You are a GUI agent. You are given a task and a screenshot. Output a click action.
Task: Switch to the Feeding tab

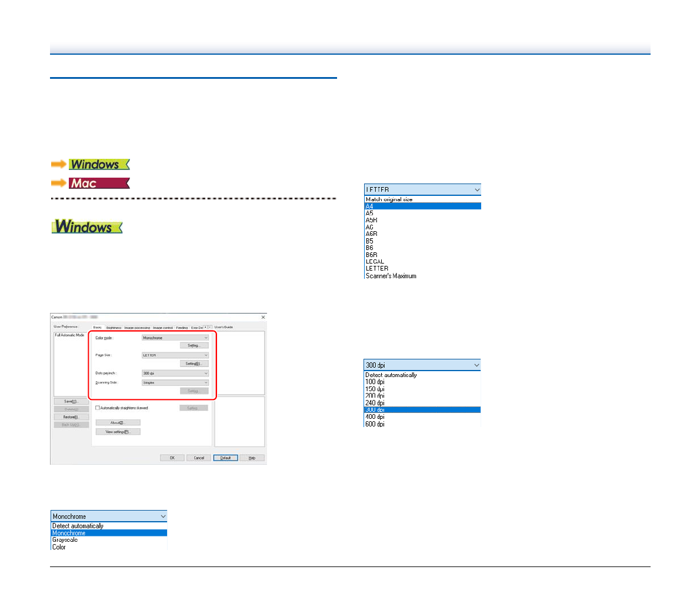182,328
